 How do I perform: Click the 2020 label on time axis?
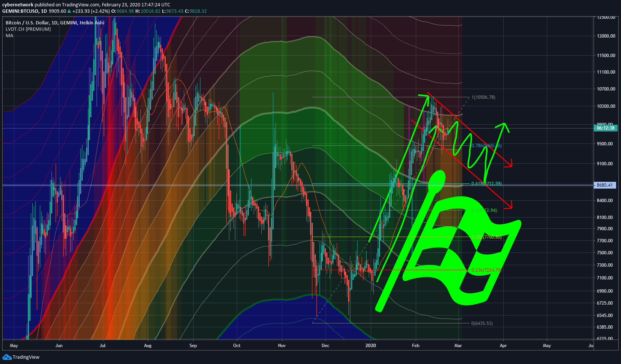(x=371, y=345)
